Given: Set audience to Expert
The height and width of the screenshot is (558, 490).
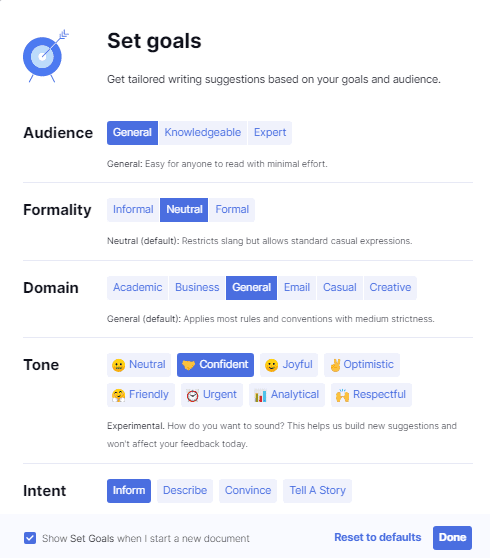Looking at the screenshot, I should tap(270, 133).
